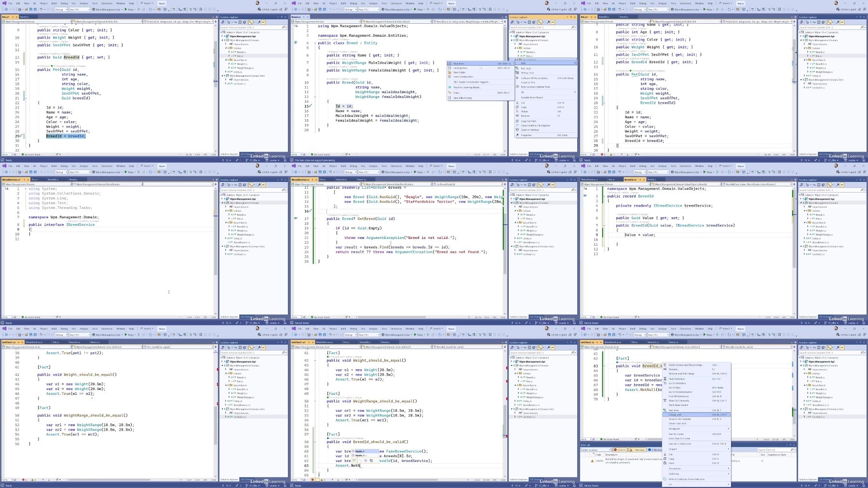868x488 pixels.
Task: Open Any CPU platform dropdown in the BreedId.cs window
Action: point(658,172)
